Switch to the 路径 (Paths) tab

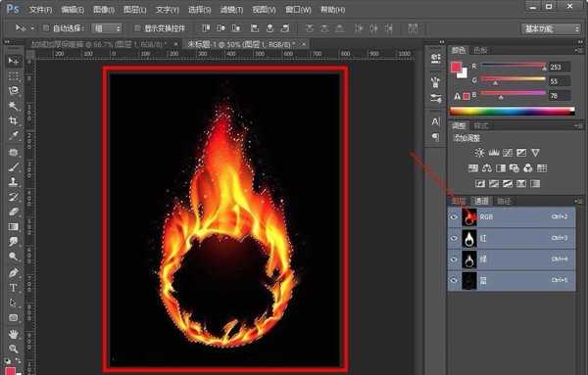point(504,201)
